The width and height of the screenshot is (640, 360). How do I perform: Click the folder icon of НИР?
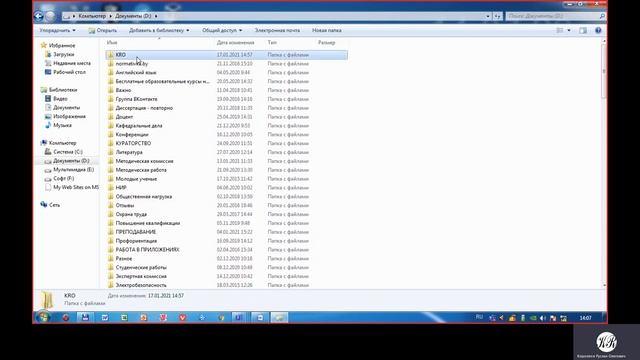111,188
